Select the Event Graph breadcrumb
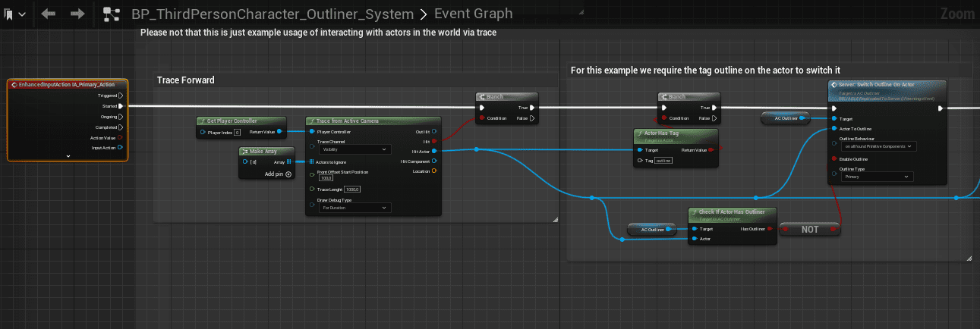 474,14
